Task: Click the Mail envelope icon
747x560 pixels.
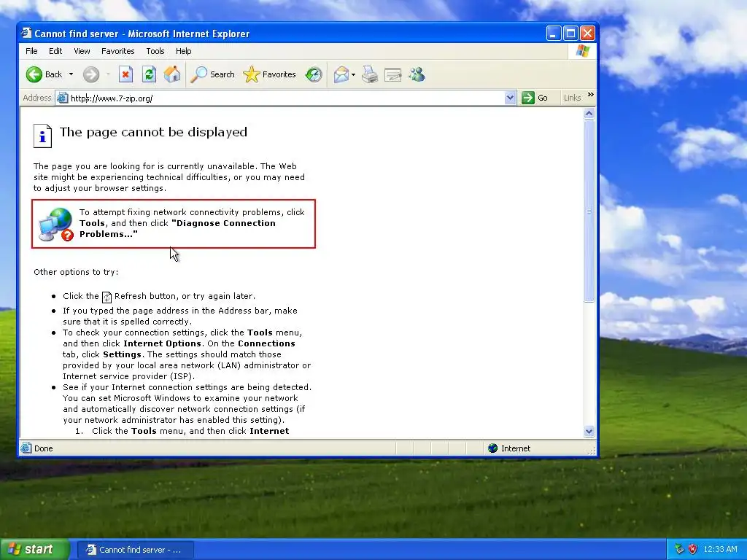Action: 341,74
